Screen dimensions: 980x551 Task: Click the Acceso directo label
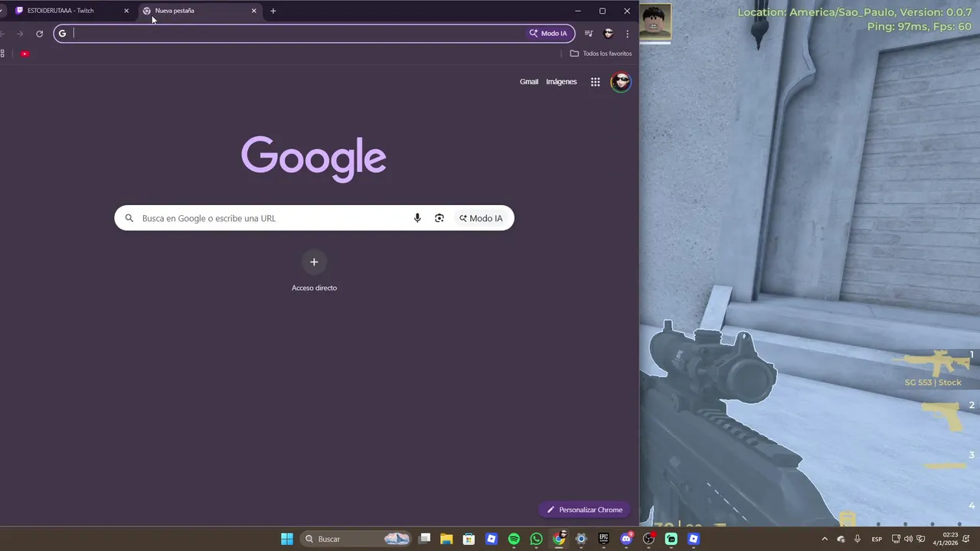click(x=314, y=288)
